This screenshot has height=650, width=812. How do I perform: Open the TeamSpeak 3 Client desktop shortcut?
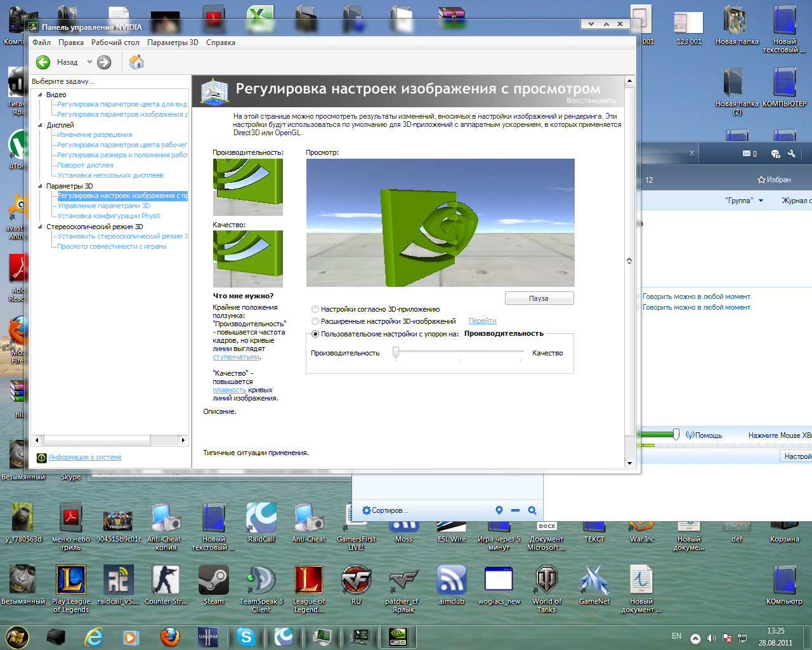(261, 588)
